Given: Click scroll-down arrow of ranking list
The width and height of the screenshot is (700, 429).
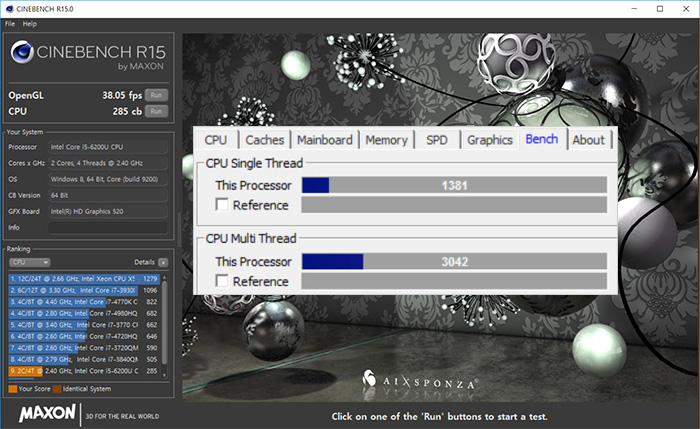Looking at the screenshot, I should (x=164, y=375).
